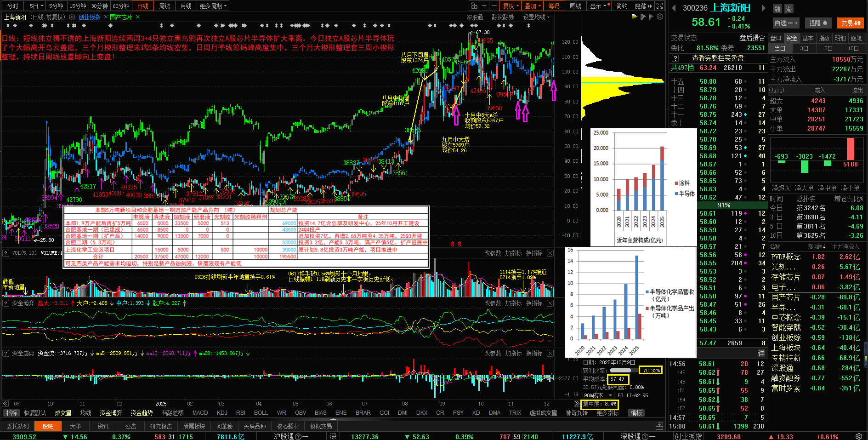Select the MACD indicator tab

click(x=200, y=413)
